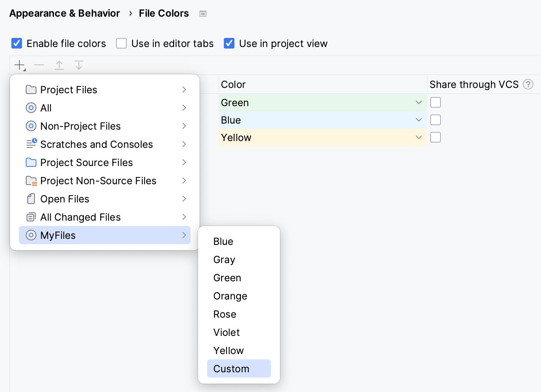Disable the Enable file colors checkbox
Image resolution: width=541 pixels, height=392 pixels.
coord(17,44)
